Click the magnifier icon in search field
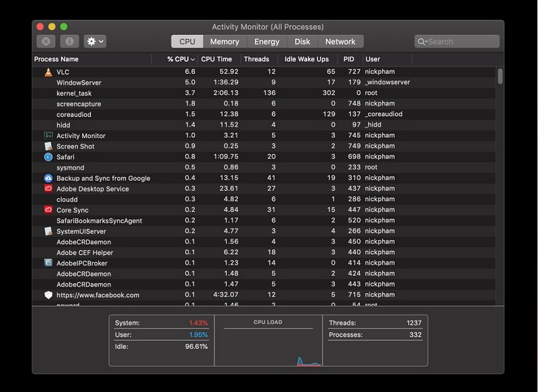 (422, 42)
